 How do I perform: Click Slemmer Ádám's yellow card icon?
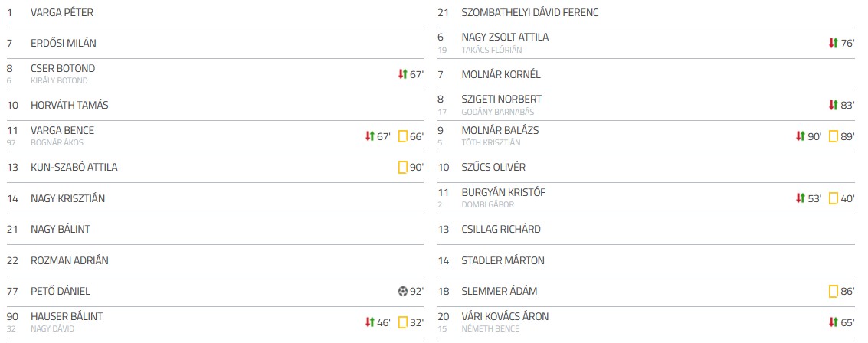[x=834, y=291]
